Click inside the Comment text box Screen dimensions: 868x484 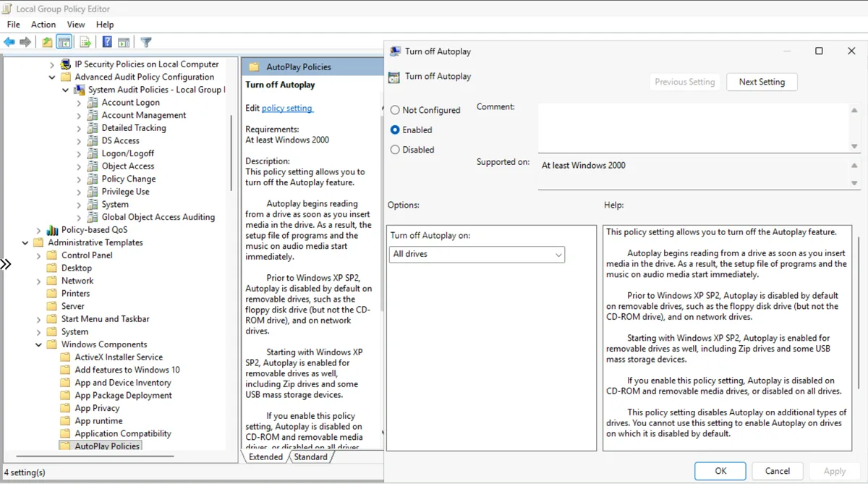coord(692,127)
